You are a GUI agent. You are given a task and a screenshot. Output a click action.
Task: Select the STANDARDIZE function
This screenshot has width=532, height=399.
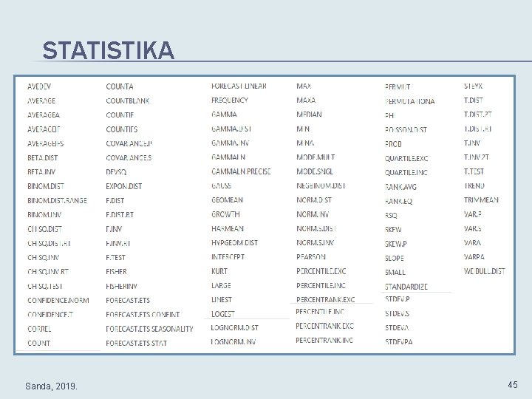(x=406, y=287)
